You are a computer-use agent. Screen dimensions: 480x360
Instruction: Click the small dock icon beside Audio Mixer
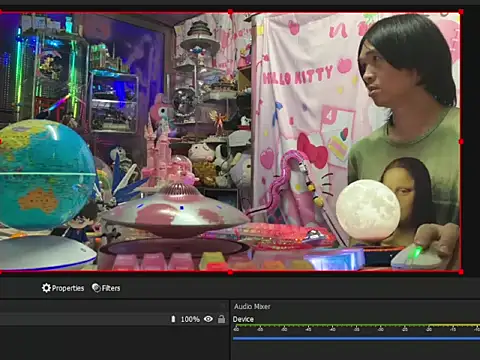pyautogui.click(x=224, y=306)
